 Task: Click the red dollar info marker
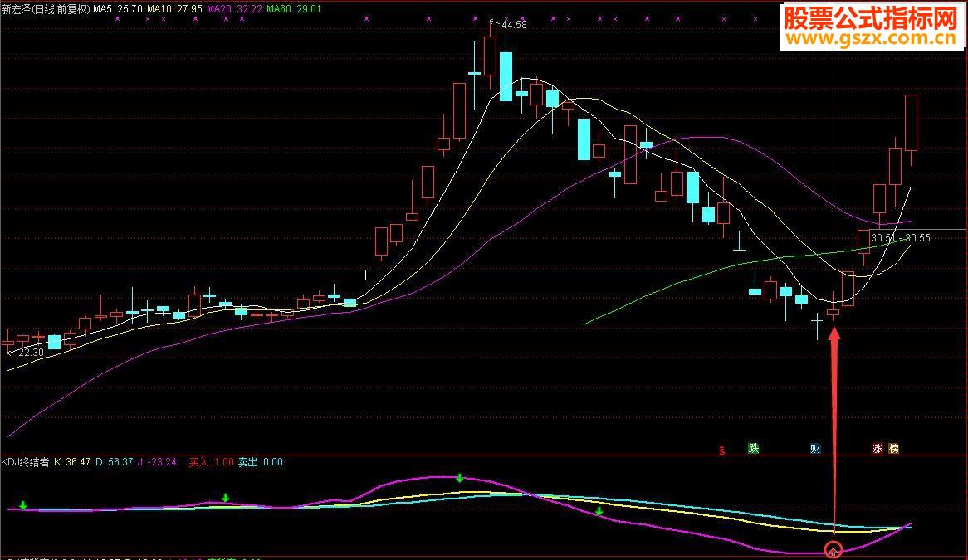click(721, 450)
